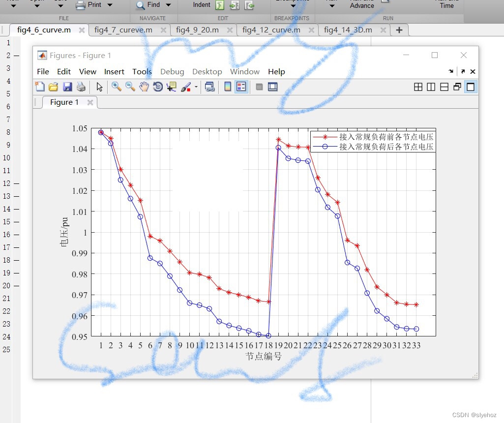
Task: Select the Figure 1 tab
Action: pos(64,102)
